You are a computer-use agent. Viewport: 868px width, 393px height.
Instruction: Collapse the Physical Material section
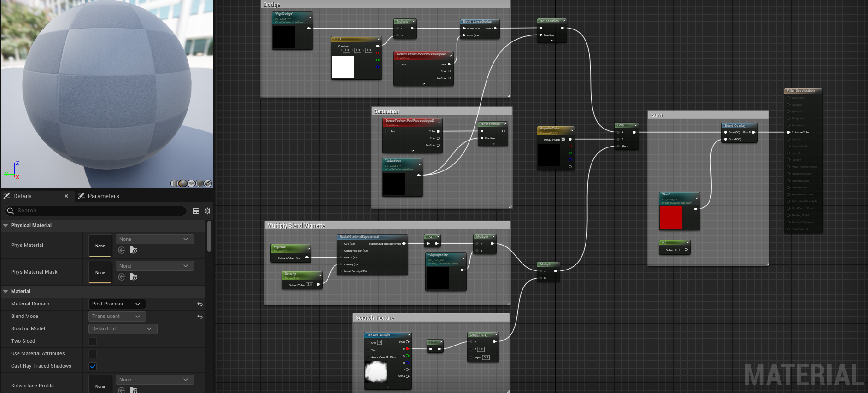[6, 226]
